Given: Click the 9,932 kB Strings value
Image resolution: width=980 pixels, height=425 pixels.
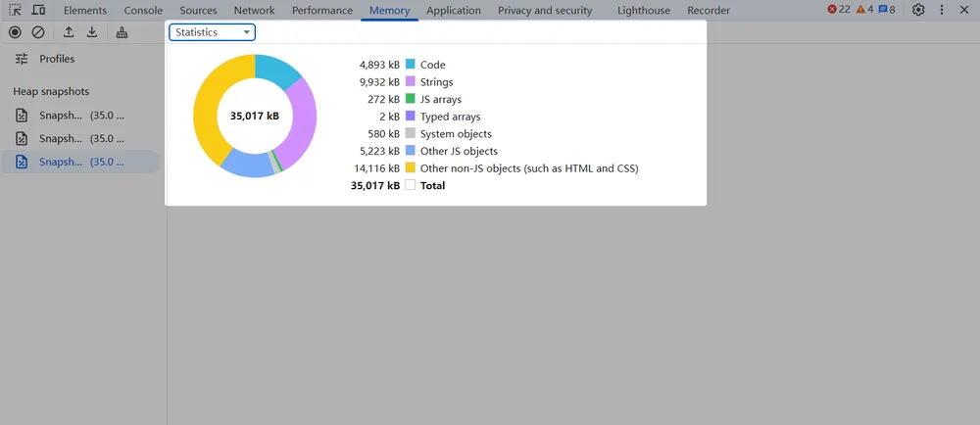Looking at the screenshot, I should (379, 81).
